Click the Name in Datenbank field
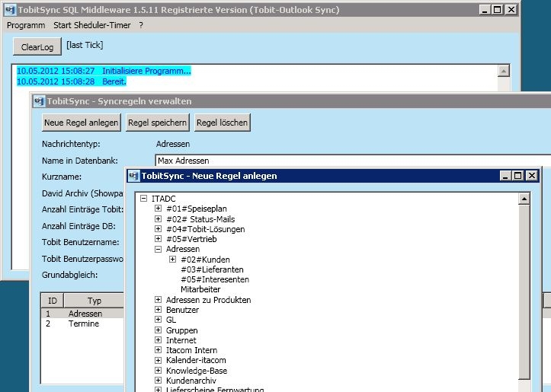The height and width of the screenshot is (392, 551). tap(353, 161)
